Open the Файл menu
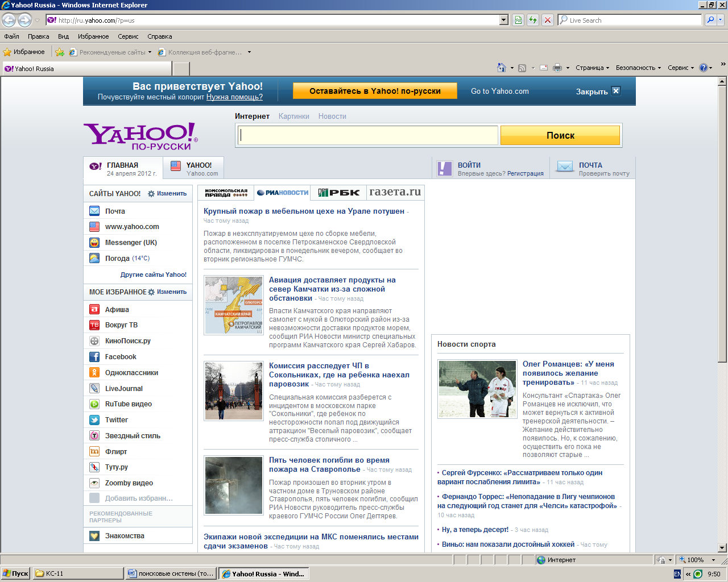The image size is (728, 582). tap(11, 36)
